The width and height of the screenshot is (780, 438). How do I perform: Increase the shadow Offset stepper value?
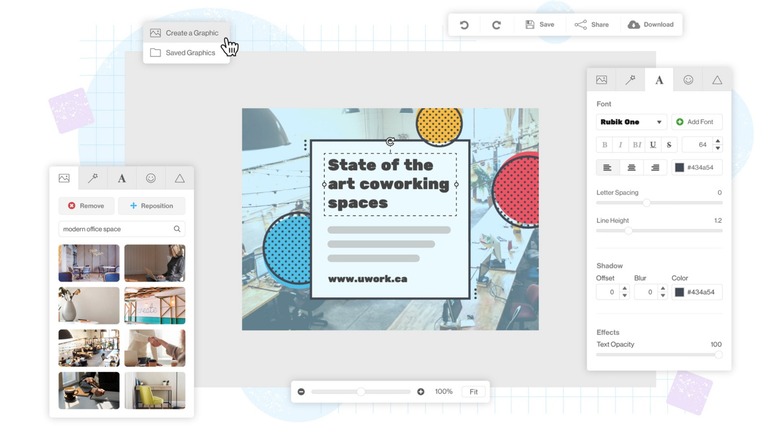(x=625, y=288)
